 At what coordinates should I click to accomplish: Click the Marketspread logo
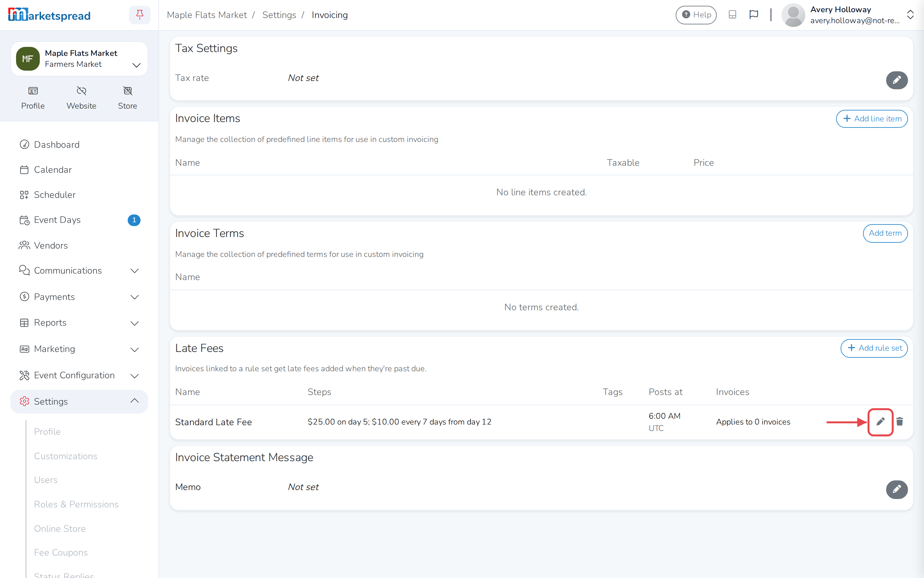(x=49, y=15)
